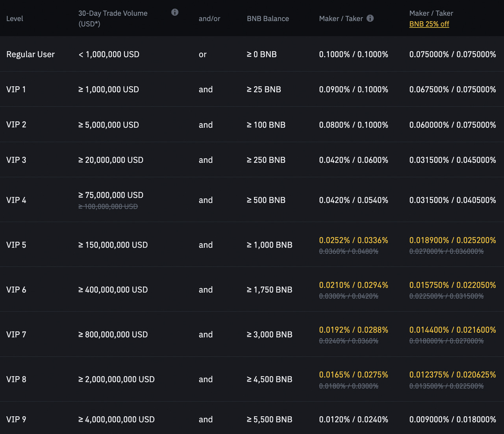Select the 0.0420% / 0.0540% fee cell
The height and width of the screenshot is (434, 504).
coord(354,200)
